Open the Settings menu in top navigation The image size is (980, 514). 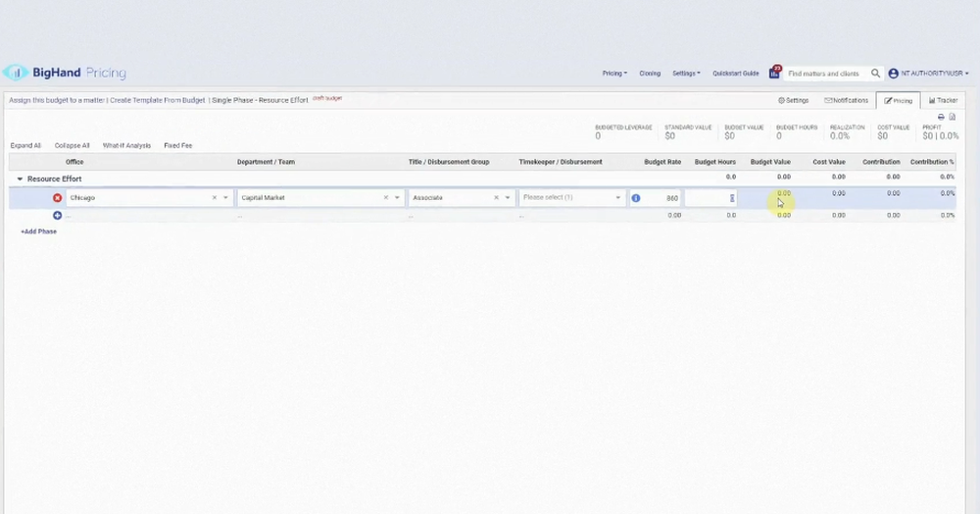686,74
